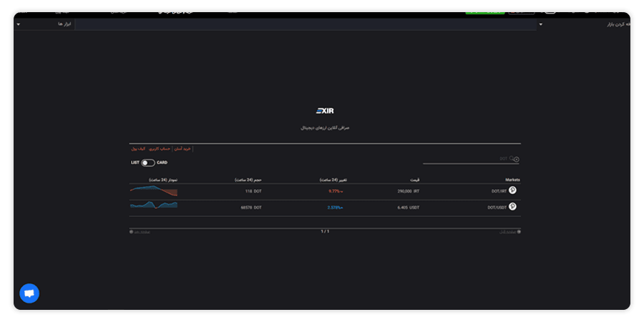Screen dimensions: 644x322
Task: Click the 290,000 IRT price cell
Action: 409,191
